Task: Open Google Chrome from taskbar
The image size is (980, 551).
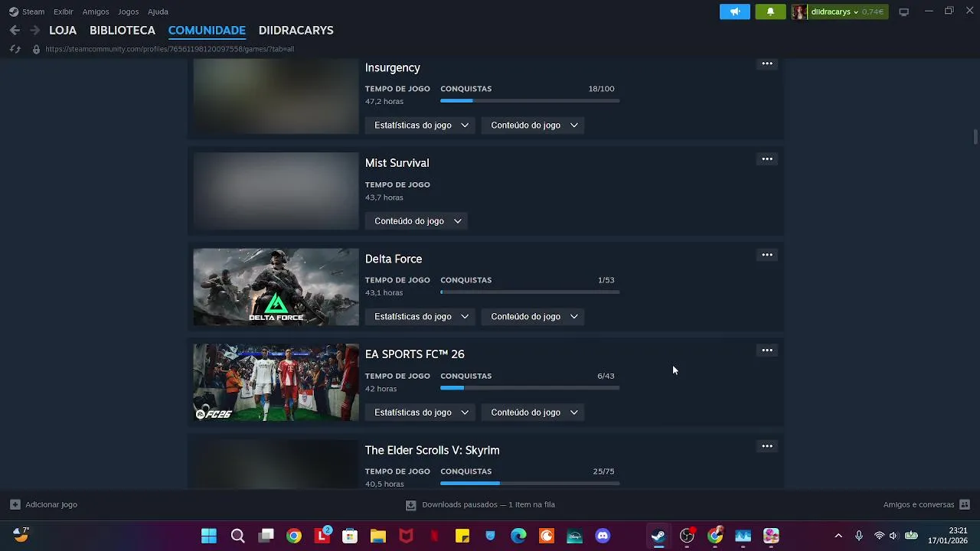Action: 294,536
